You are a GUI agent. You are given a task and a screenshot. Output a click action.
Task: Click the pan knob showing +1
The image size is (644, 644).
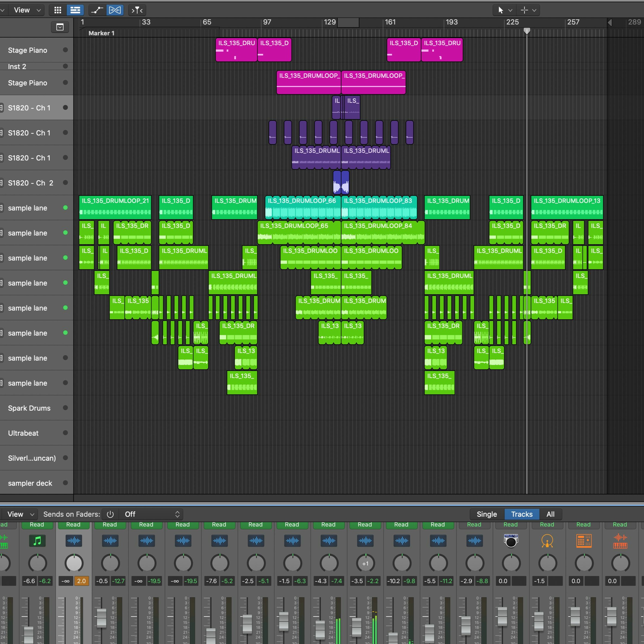click(365, 563)
